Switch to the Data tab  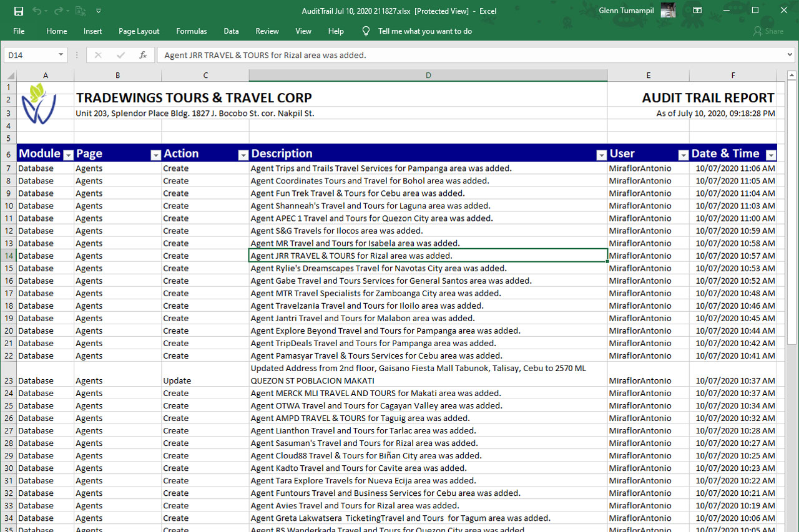pyautogui.click(x=231, y=31)
